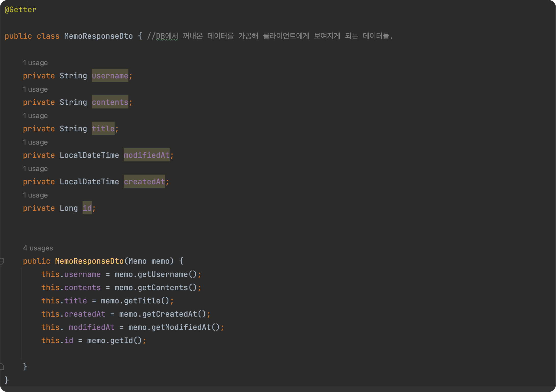Click '1 usage' hint above title field
Screen dimensions: 556x392
[35, 116]
